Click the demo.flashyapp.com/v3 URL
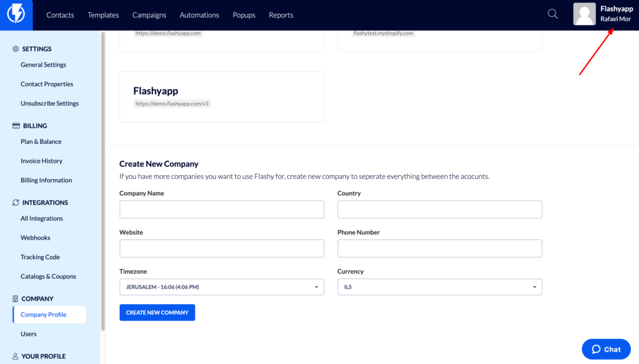 172,104
